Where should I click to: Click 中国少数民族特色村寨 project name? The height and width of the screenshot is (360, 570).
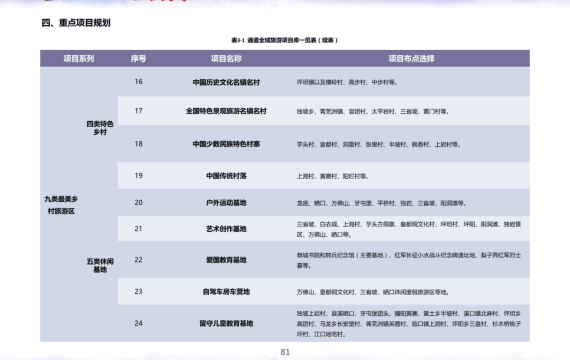(226, 144)
